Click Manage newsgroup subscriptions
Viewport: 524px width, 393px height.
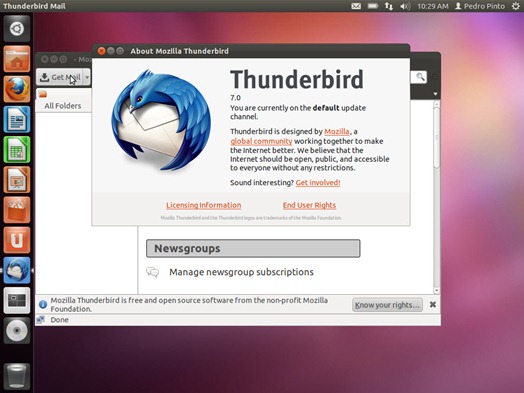coord(241,272)
